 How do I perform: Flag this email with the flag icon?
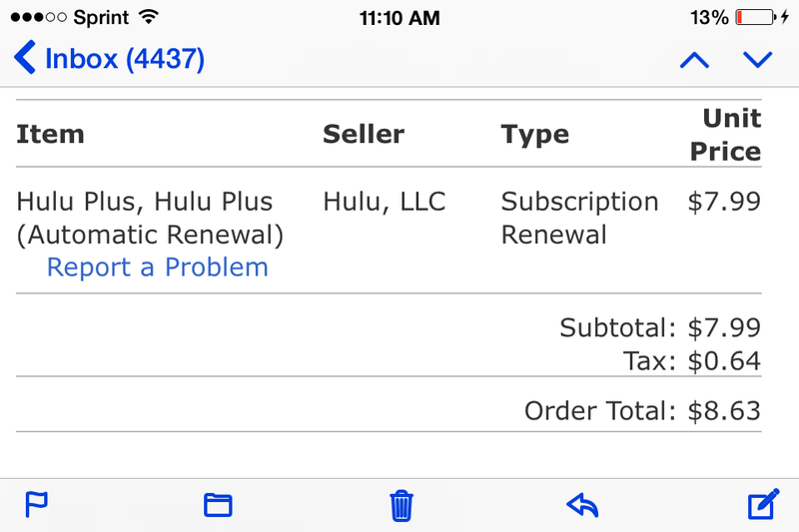(x=36, y=505)
